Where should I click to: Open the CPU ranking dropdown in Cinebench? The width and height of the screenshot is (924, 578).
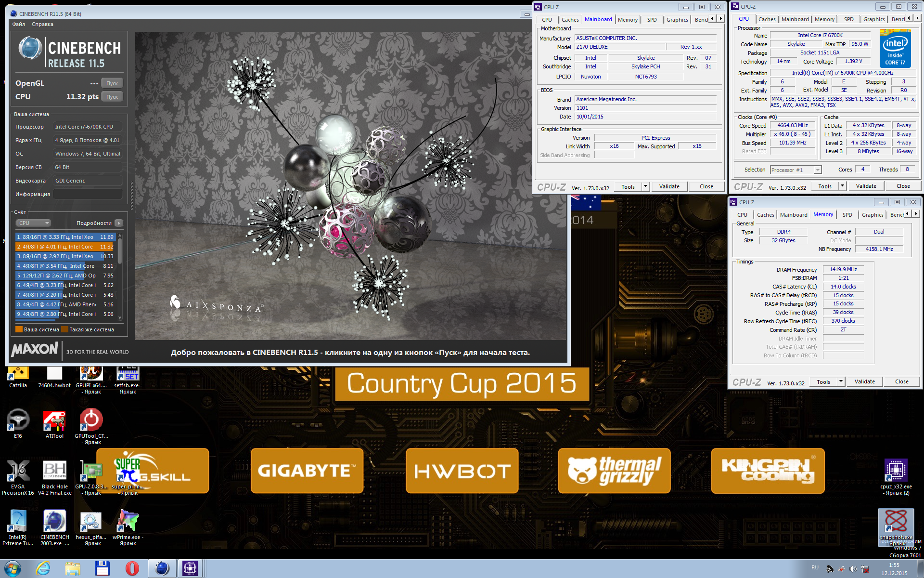(34, 223)
